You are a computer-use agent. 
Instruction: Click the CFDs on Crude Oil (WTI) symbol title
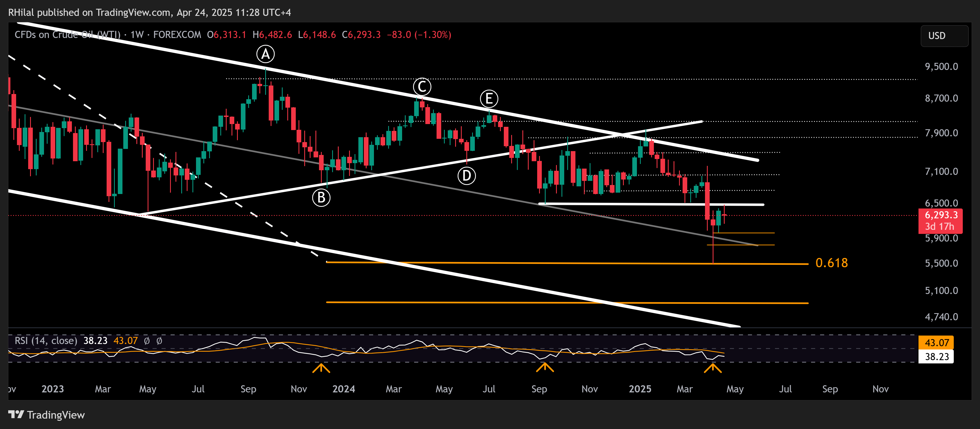pos(67,35)
